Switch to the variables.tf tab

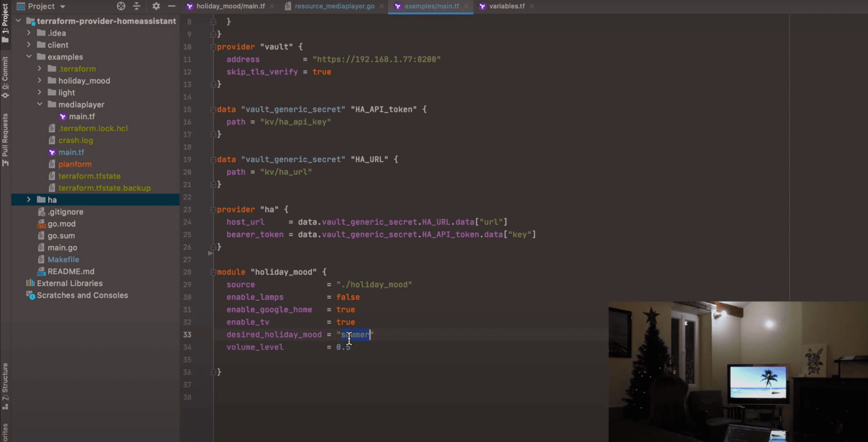coord(506,6)
